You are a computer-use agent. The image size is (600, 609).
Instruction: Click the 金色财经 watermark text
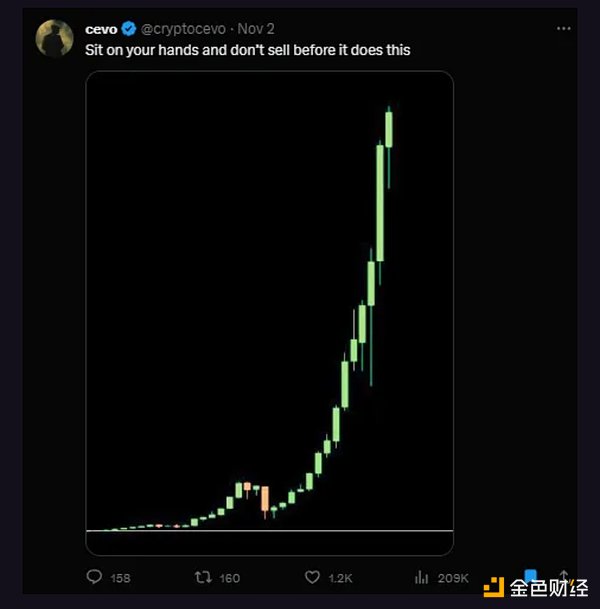click(x=546, y=586)
